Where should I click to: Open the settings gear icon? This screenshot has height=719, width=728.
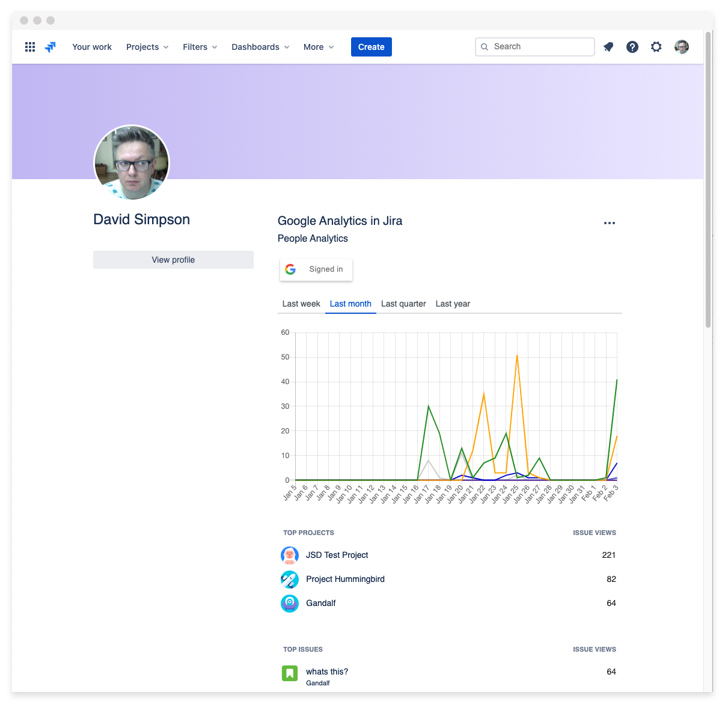(x=656, y=47)
